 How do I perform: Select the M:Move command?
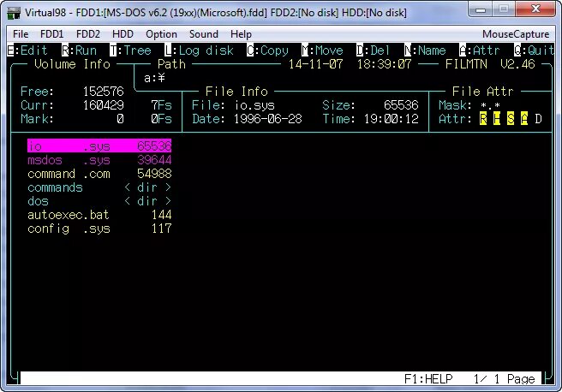[322, 50]
